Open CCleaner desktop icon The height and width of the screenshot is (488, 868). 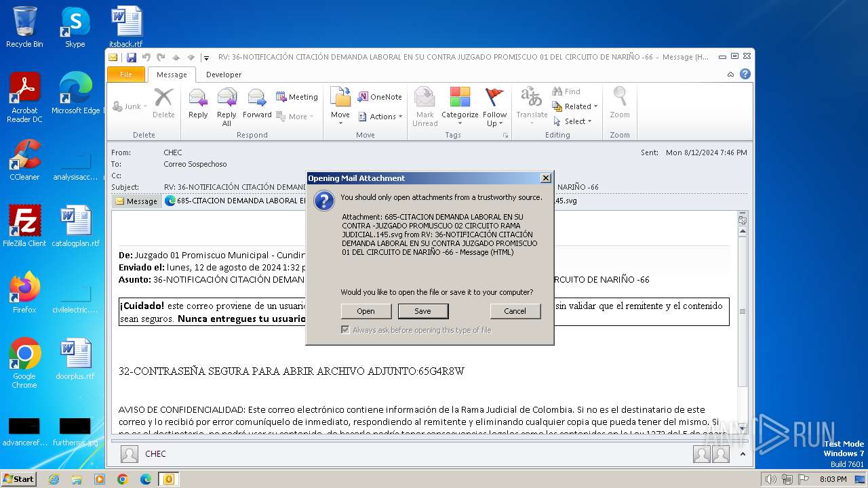coord(24,160)
